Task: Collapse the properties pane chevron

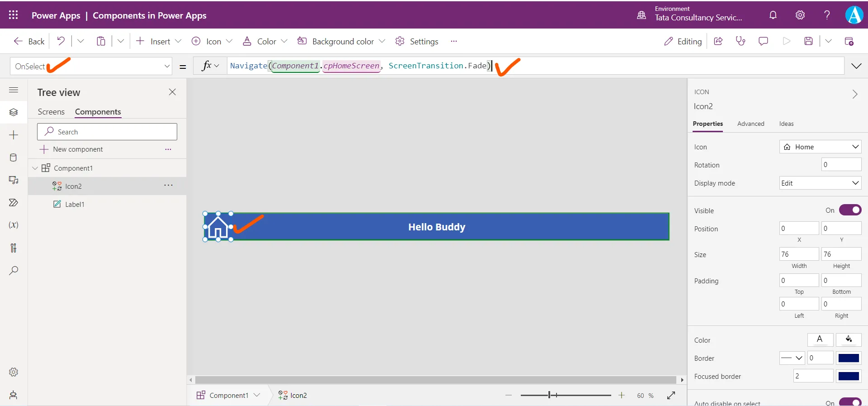Action: click(854, 94)
